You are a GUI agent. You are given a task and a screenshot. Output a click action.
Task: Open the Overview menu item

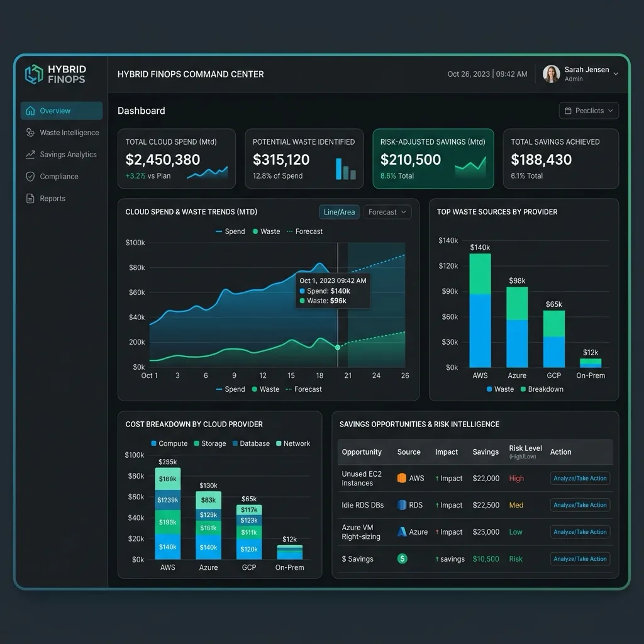pyautogui.click(x=62, y=111)
